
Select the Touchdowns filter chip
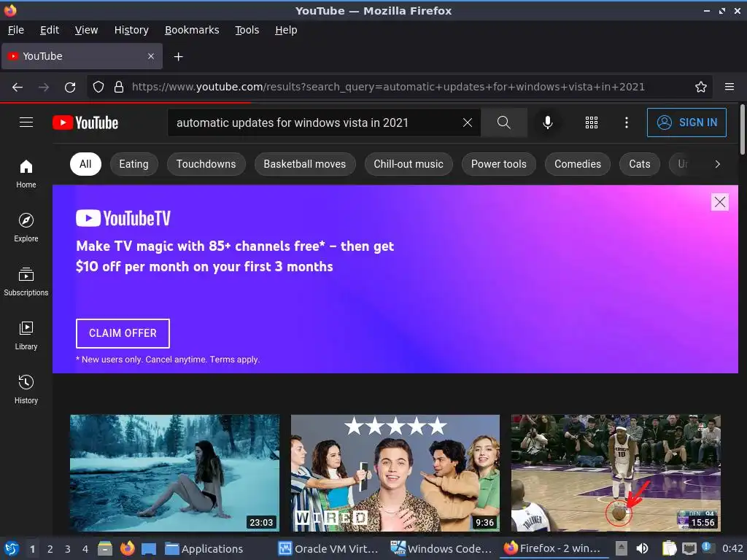(x=206, y=164)
